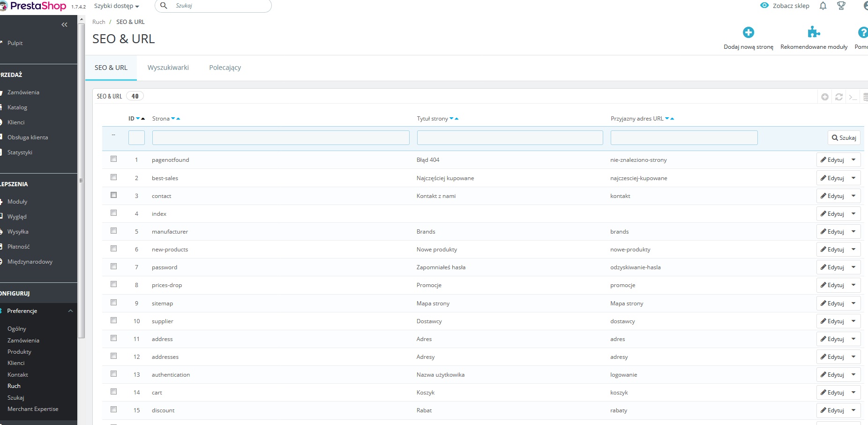Click the eye icon beside Zobacz sklep

point(764,6)
